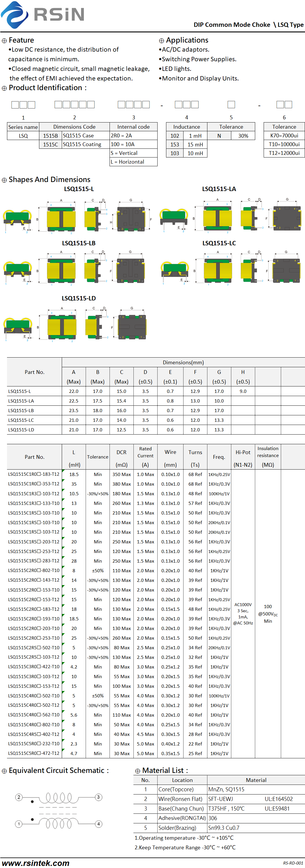Click the 'UL:E164502' certification text

coord(279,799)
